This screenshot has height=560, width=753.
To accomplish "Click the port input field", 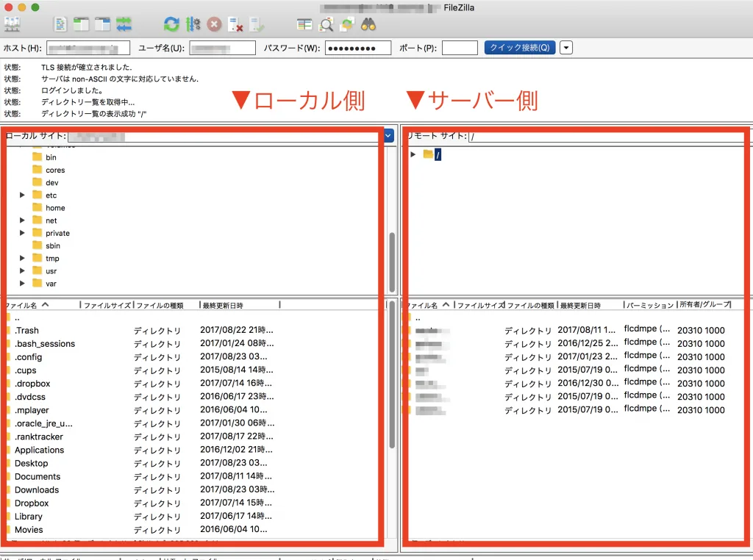I will pyautogui.click(x=460, y=48).
